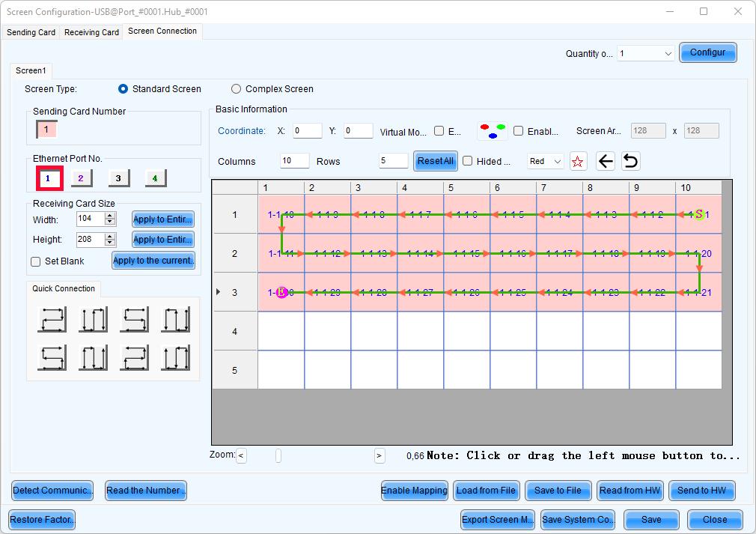The image size is (756, 534).
Task: Choose quick connection starting top-left going right
Action: coord(52,319)
